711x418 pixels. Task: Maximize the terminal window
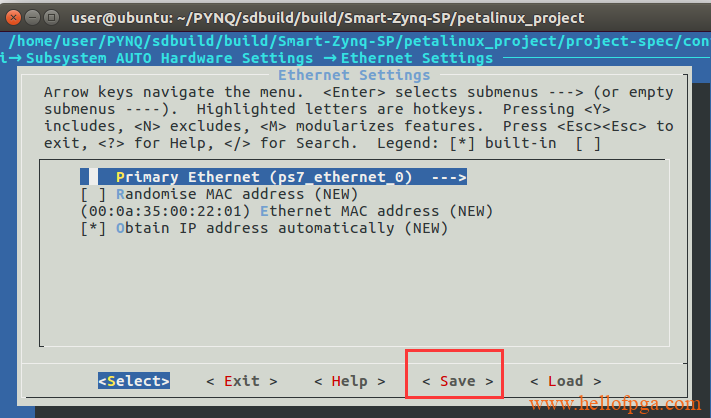click(x=52, y=18)
